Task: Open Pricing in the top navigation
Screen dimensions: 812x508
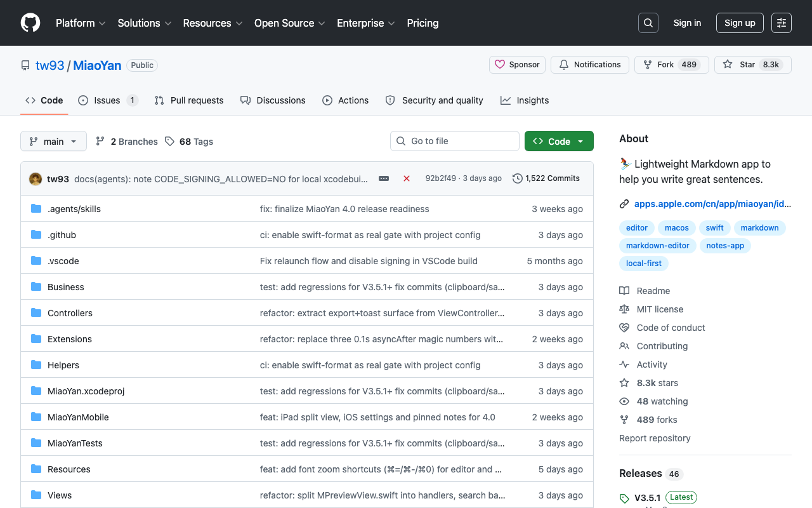Action: (422, 23)
